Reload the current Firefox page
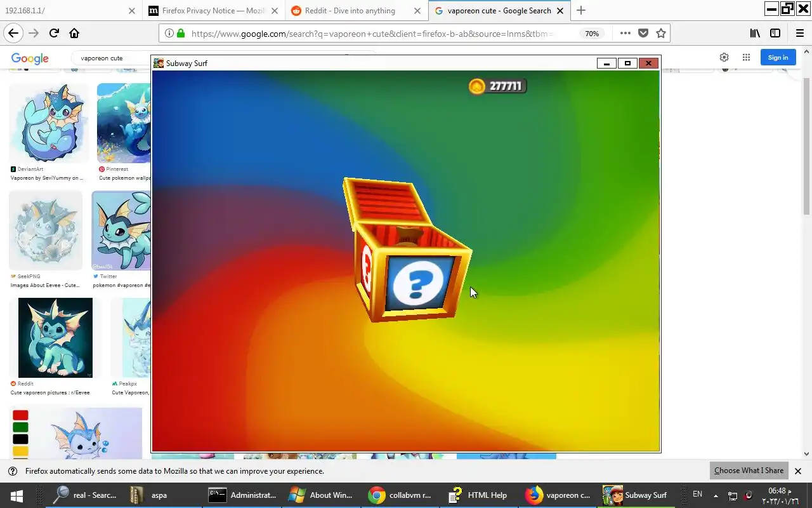This screenshot has width=812, height=508. [x=54, y=33]
